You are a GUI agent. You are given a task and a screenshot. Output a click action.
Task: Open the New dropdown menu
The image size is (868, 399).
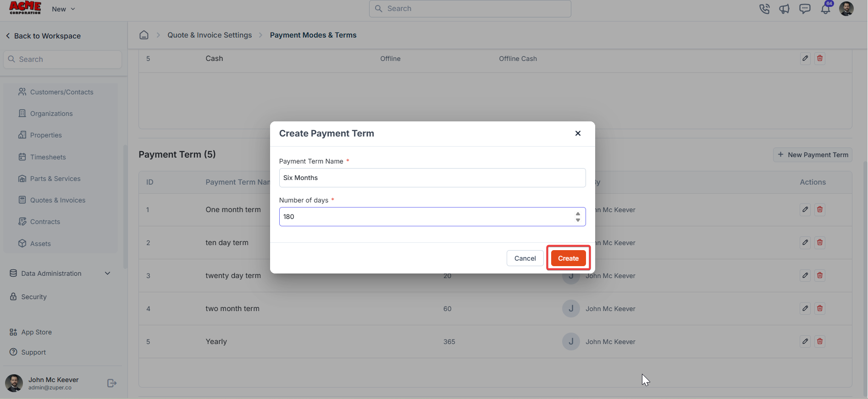63,9
